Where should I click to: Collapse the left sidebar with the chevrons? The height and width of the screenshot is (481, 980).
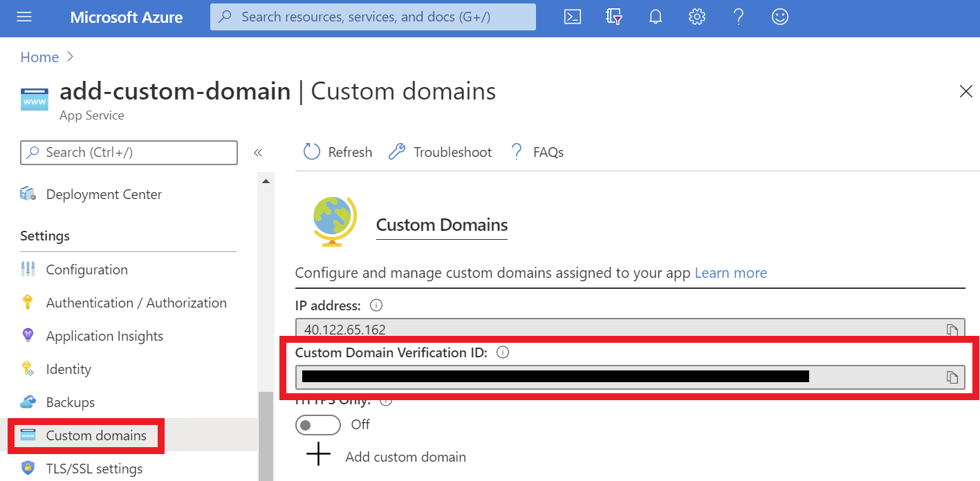tap(258, 153)
